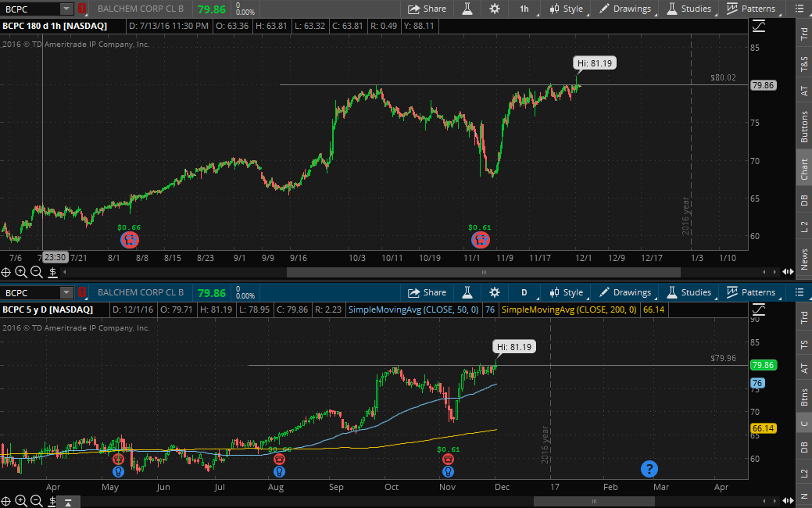
Task: Open Share menu in upper chart toolbar
Action: click(427, 9)
